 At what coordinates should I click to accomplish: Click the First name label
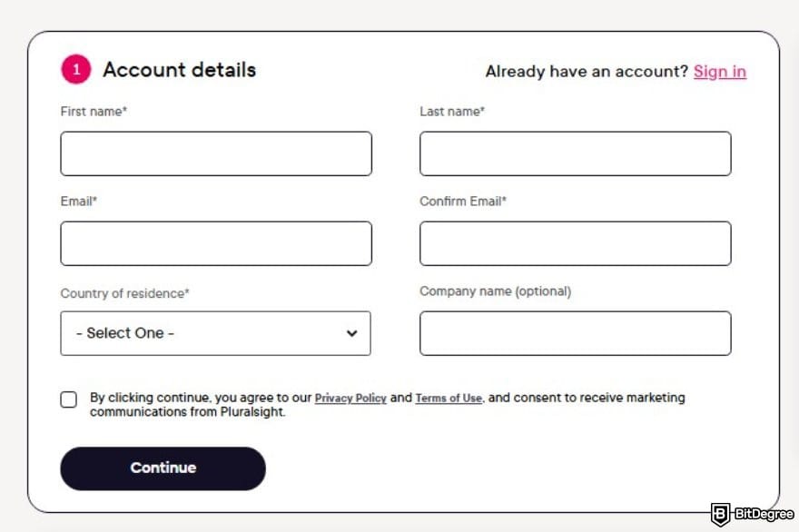[94, 111]
